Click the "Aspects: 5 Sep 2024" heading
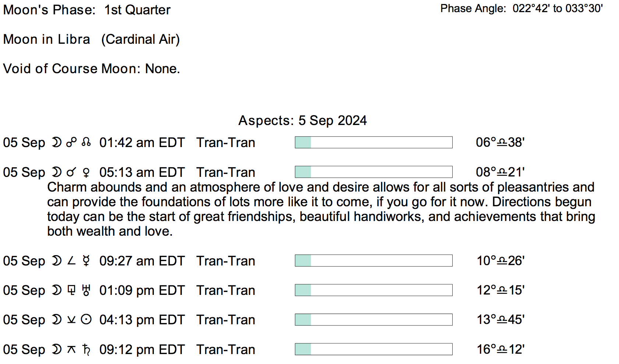 [303, 121]
